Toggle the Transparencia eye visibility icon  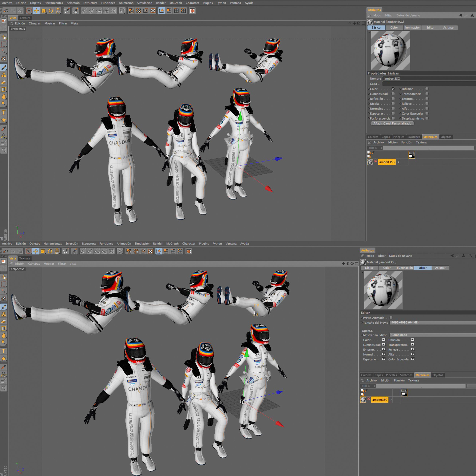[x=413, y=345]
